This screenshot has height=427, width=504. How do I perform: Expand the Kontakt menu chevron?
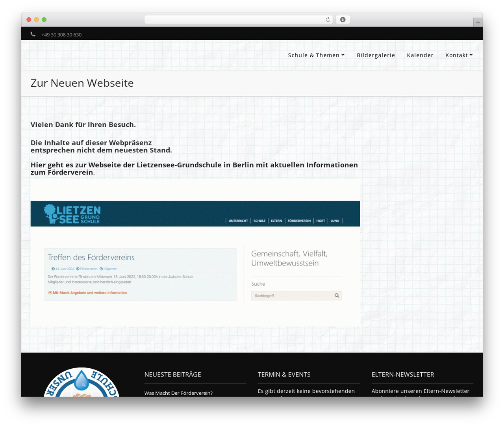471,55
